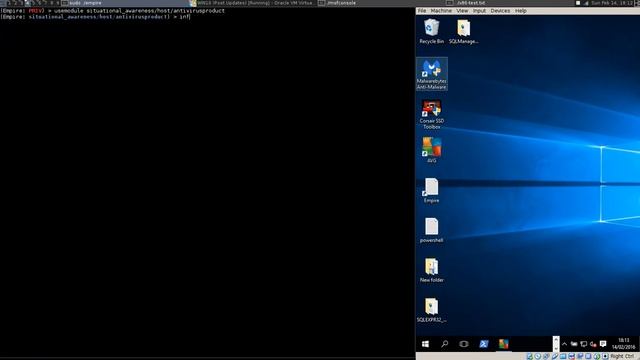Viewport: 640px width, 360px height.
Task: Open the Windows Start menu
Action: pos(425,344)
